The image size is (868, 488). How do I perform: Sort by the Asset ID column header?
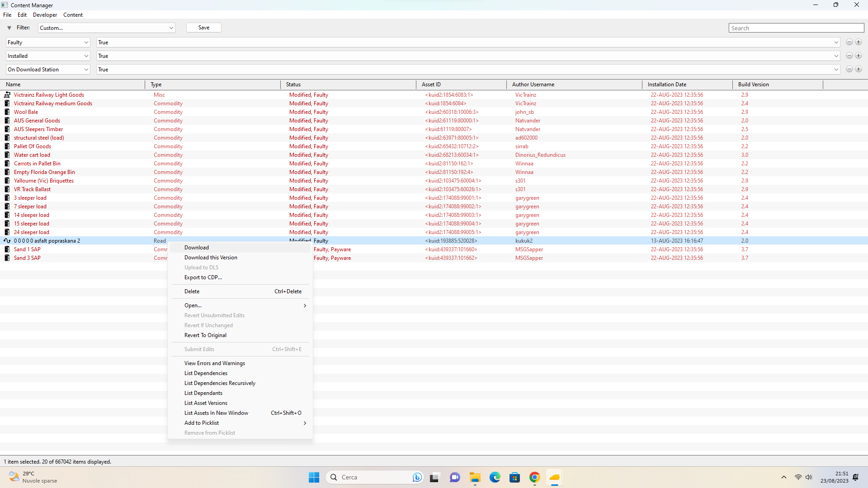click(461, 84)
